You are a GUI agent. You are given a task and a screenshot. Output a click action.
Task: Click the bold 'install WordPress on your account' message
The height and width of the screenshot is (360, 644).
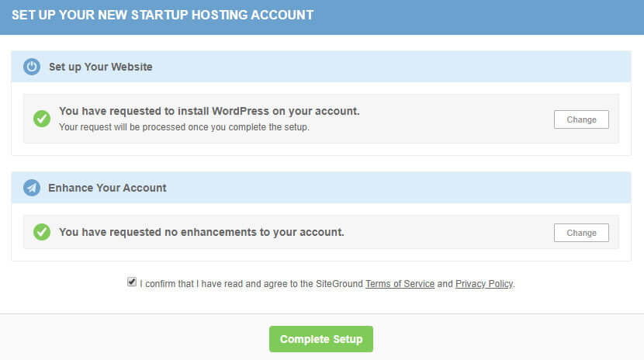[x=209, y=111]
